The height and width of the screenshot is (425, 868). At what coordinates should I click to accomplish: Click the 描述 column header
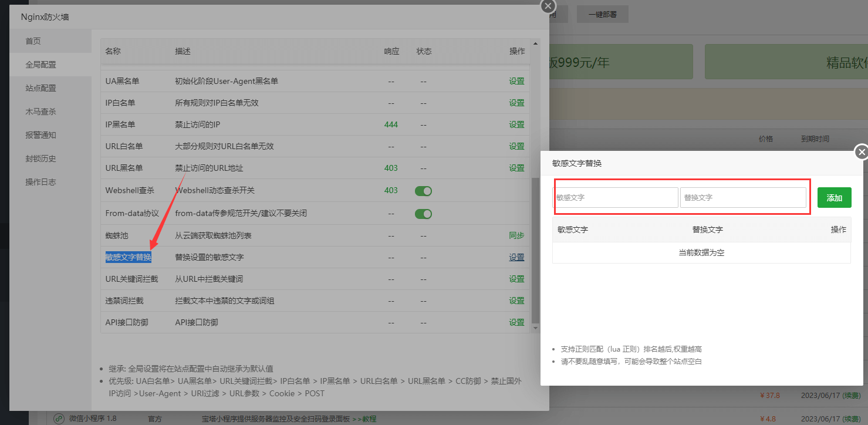coord(183,51)
